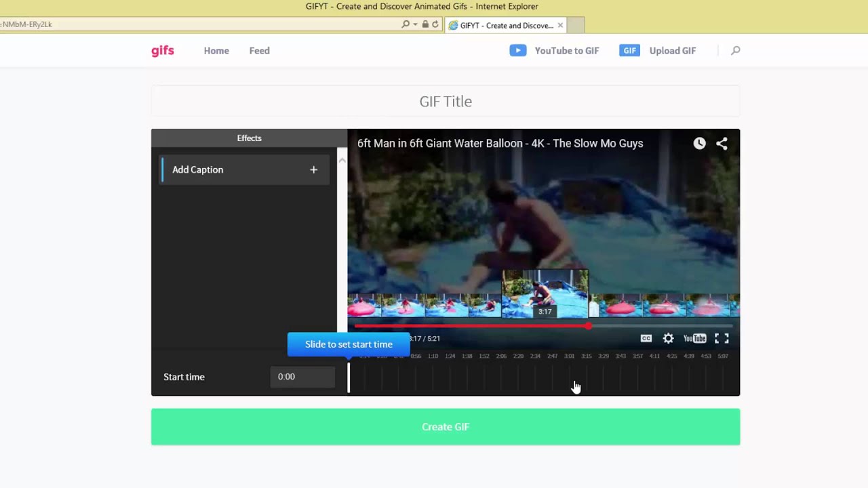
Task: Click the Watch Later clock icon
Action: point(699,143)
